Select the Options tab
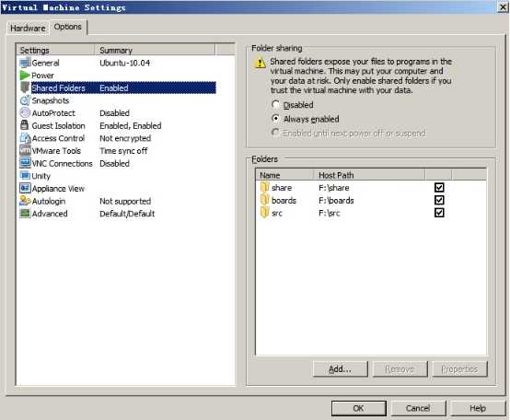This screenshot has width=510, height=420. (x=67, y=27)
